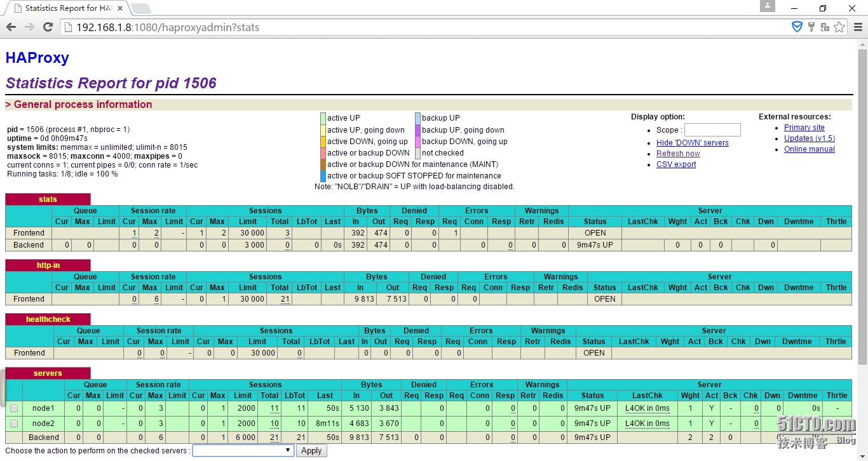Click stats Frontend sessions total 3

coord(287,233)
